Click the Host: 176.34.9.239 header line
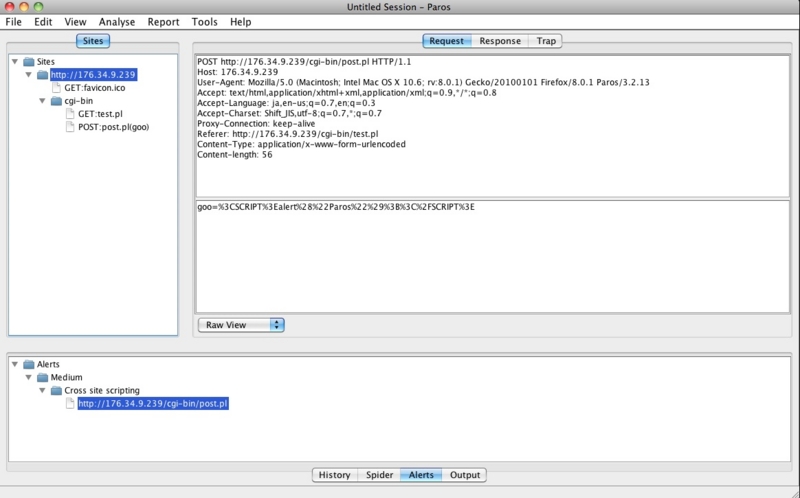This screenshot has width=800, height=498. (238, 72)
